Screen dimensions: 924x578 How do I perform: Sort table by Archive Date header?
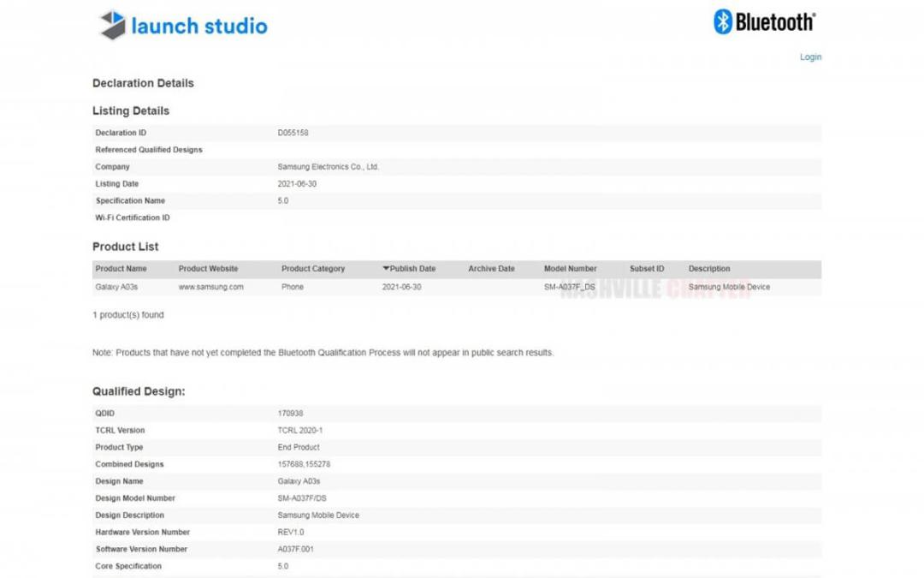coord(491,268)
